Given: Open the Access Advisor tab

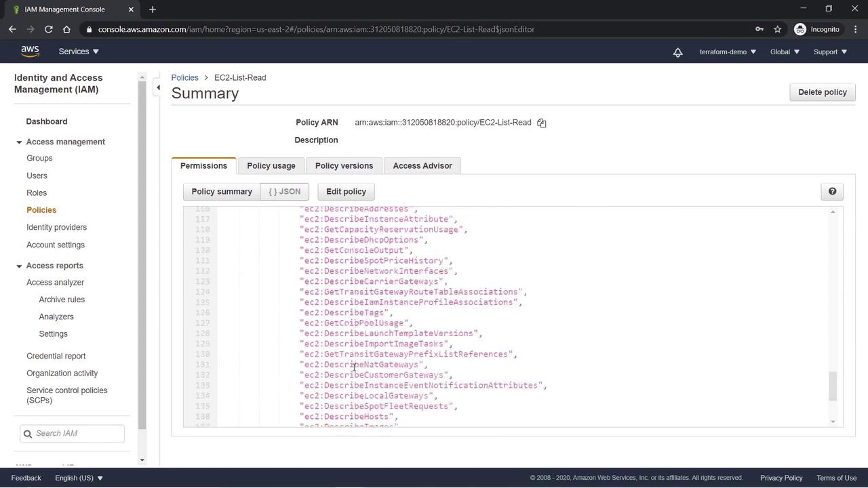Looking at the screenshot, I should tap(422, 165).
